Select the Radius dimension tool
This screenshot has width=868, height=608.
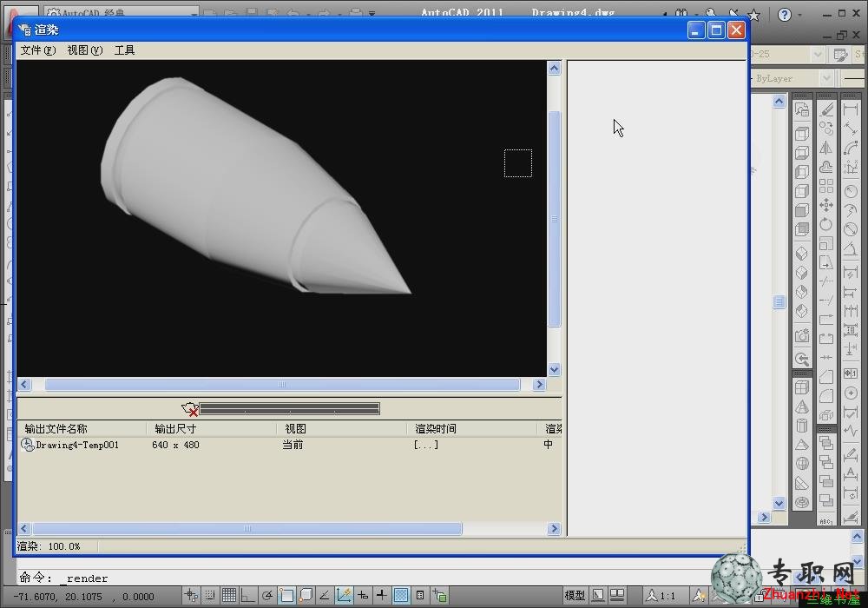851,191
